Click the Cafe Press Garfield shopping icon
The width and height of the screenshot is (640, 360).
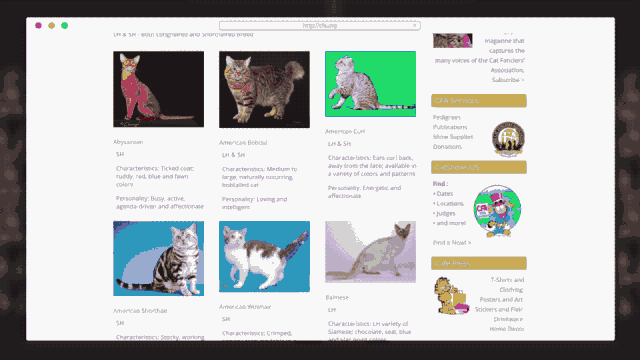click(451, 296)
